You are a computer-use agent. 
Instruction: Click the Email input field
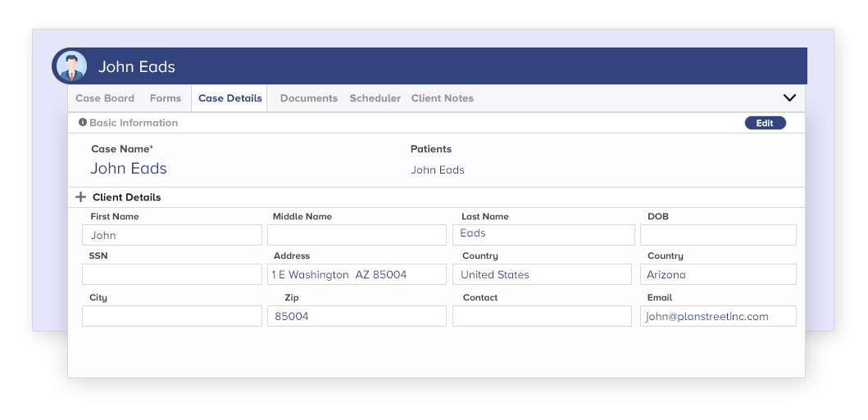pyautogui.click(x=718, y=316)
